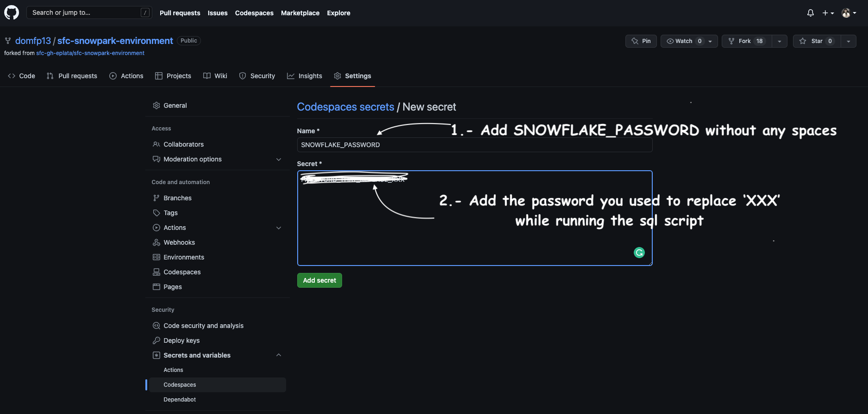868x414 pixels.
Task: Open the forked-from sfc-gh-eplata repository link
Action: (x=90, y=53)
